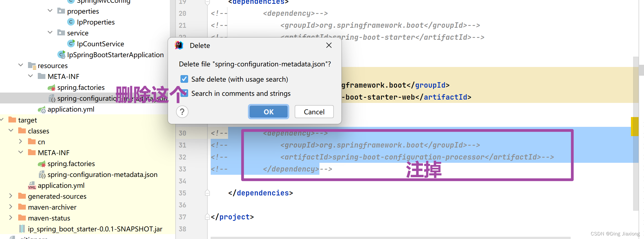
Task: Expand the maven-status folder
Action: coord(11,218)
